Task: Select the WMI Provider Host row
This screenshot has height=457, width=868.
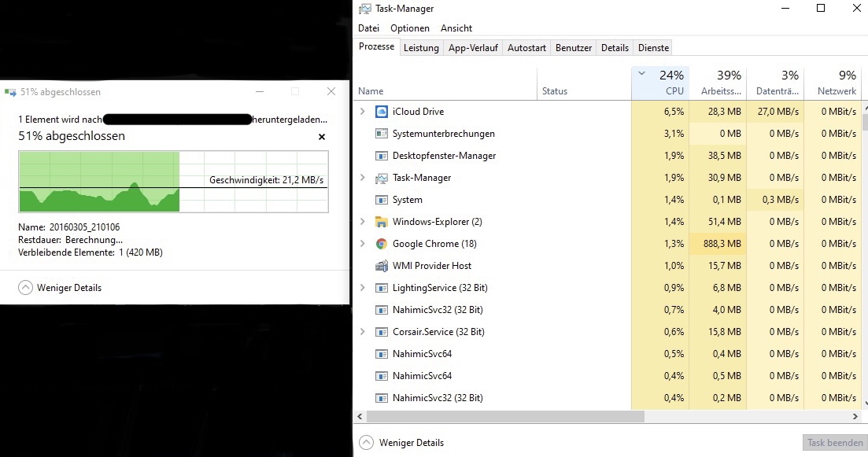Action: click(x=608, y=266)
